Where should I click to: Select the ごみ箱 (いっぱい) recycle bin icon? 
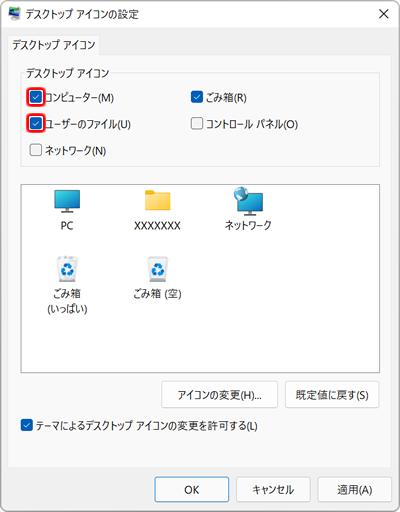pos(67,269)
